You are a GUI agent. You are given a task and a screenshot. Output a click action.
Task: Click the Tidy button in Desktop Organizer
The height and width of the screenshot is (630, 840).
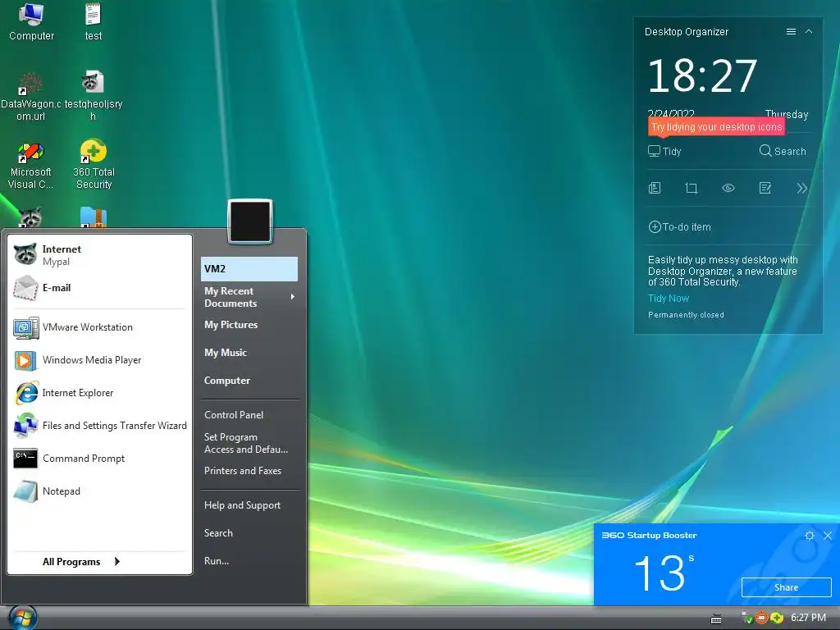[664, 152]
